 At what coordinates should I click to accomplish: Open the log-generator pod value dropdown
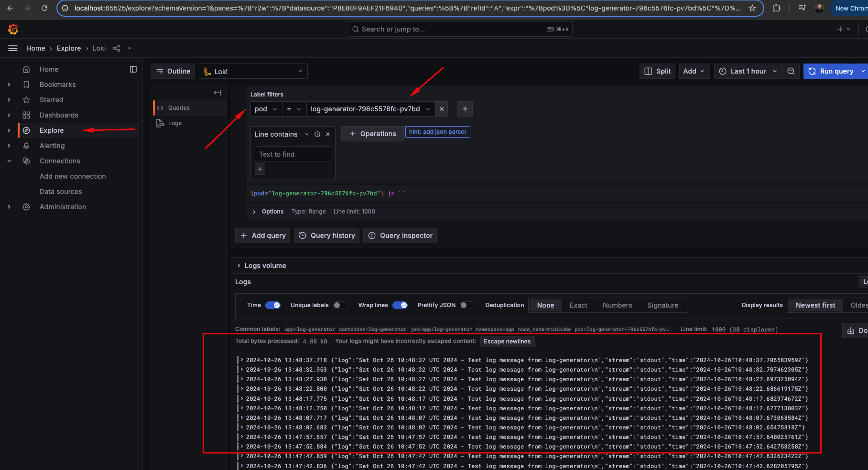(x=371, y=109)
